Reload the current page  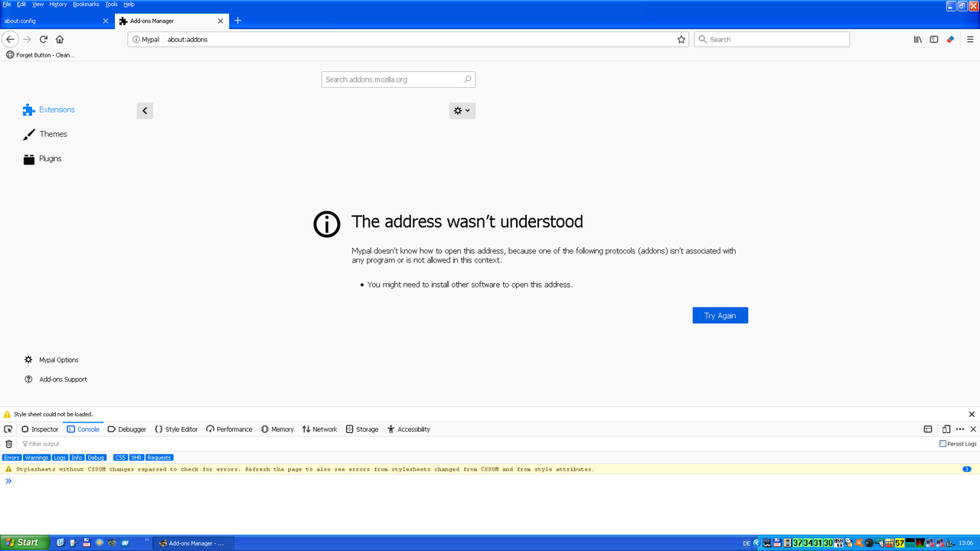click(x=44, y=39)
